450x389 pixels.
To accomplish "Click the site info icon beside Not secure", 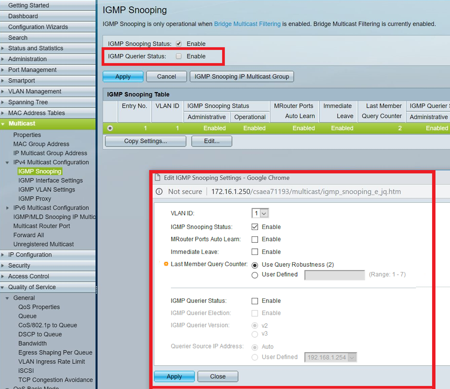I will click(159, 192).
